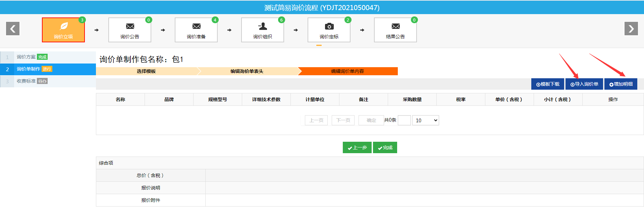Select 收费标准 in the left sidebar

coord(26,81)
